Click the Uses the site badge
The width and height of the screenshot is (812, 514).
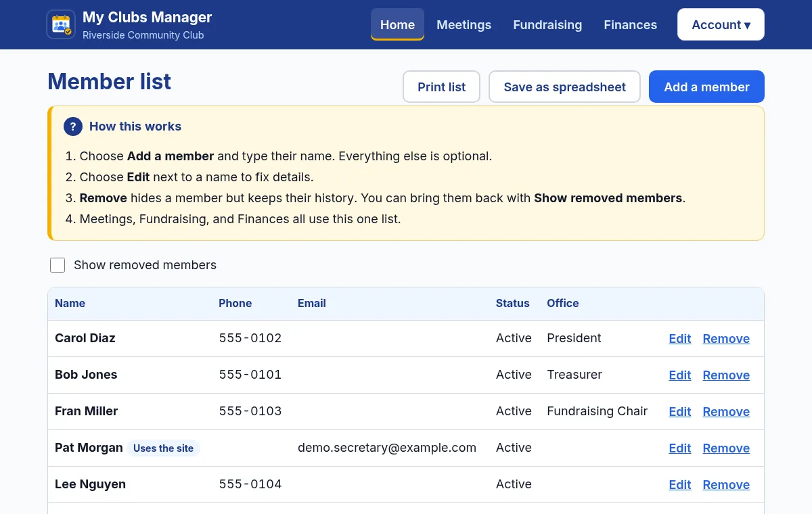pos(163,448)
